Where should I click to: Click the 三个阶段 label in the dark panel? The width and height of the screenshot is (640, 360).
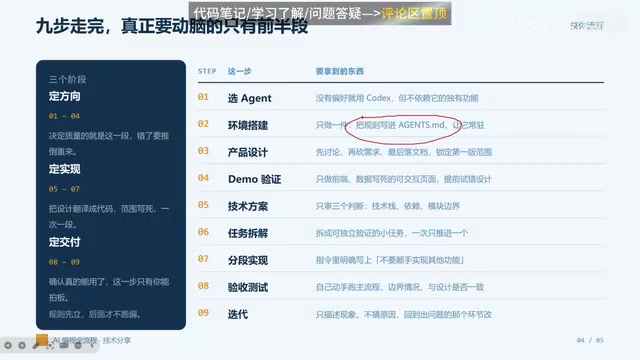coord(67,79)
